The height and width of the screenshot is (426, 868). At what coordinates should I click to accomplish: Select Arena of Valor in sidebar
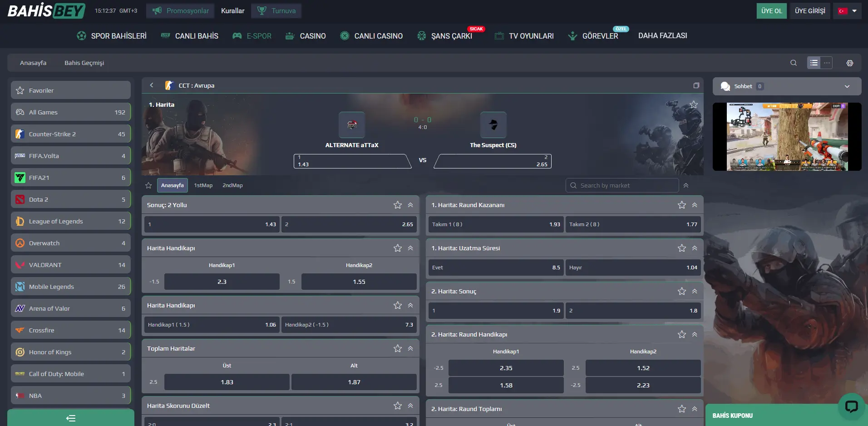tap(71, 308)
